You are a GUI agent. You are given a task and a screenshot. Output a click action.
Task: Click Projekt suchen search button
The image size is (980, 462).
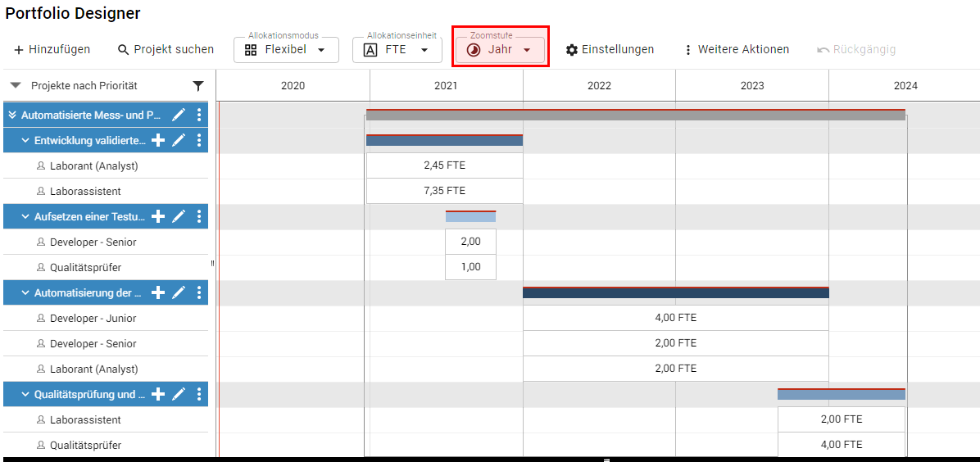point(166,50)
